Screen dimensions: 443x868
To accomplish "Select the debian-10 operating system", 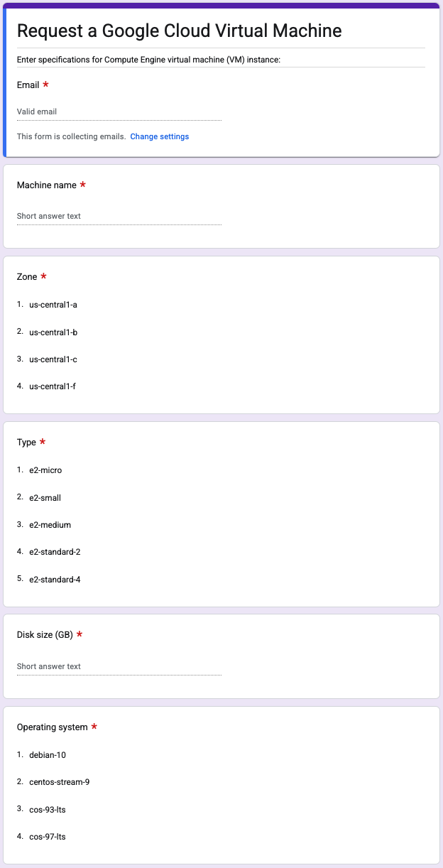I will tap(46, 754).
